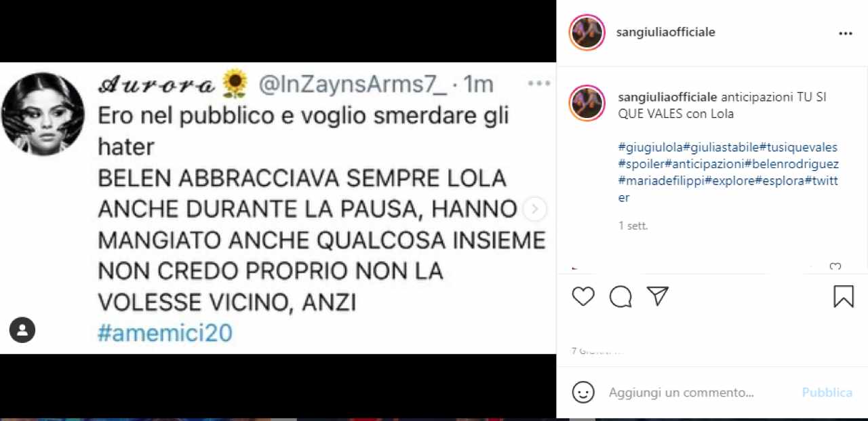Open the three-dot options menu in the header
This screenshot has height=421, width=868.
(x=845, y=33)
